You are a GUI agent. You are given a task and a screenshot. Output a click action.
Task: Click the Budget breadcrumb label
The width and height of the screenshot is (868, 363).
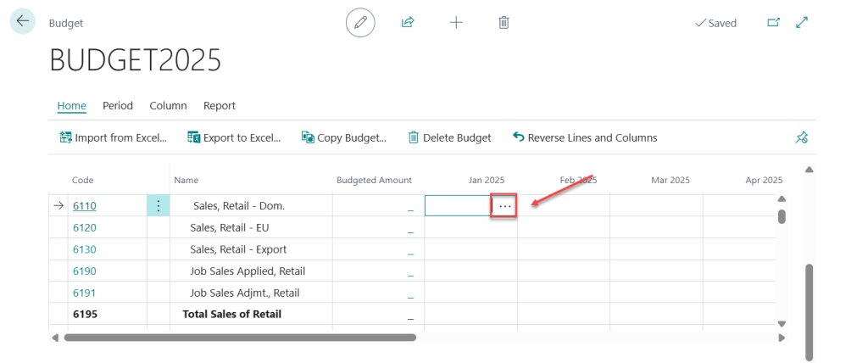click(66, 23)
